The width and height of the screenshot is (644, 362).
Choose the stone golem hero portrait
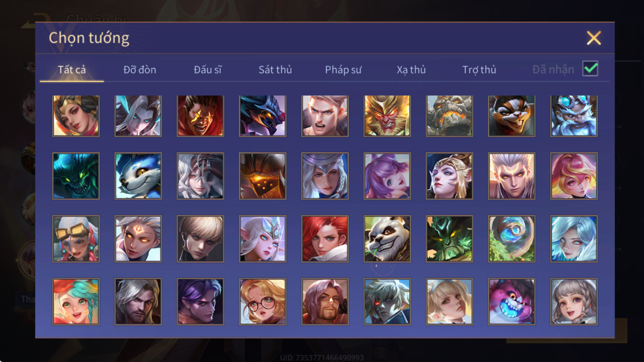click(449, 116)
